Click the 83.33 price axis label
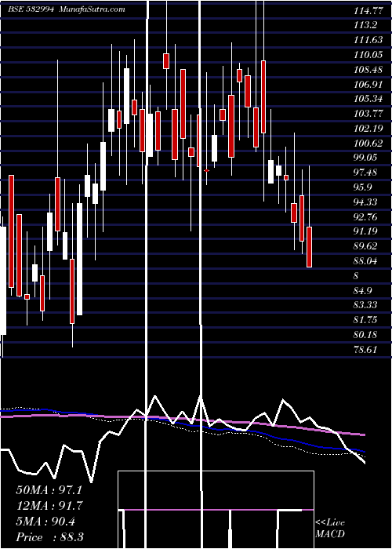392x549 pixels. tap(365, 305)
